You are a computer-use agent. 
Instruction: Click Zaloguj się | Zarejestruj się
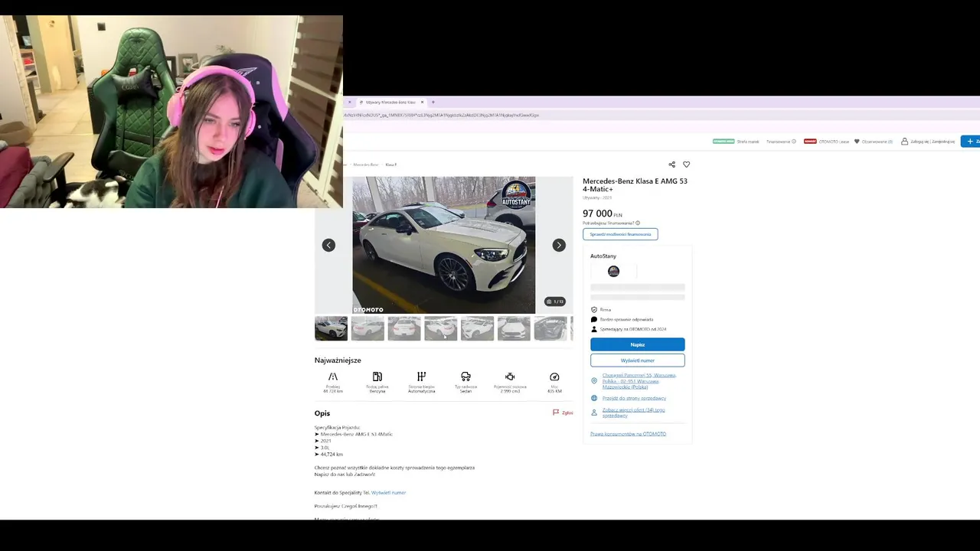(933, 142)
